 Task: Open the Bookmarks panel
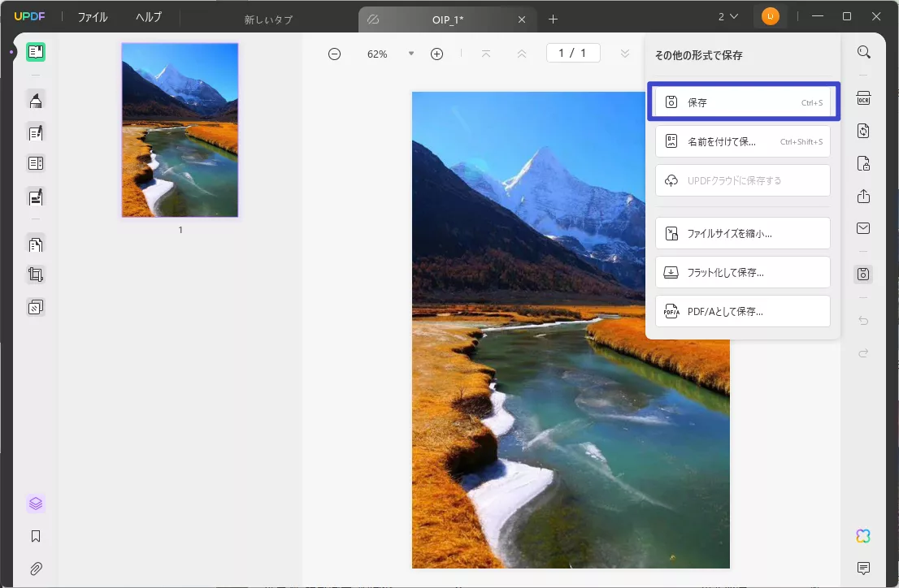36,536
